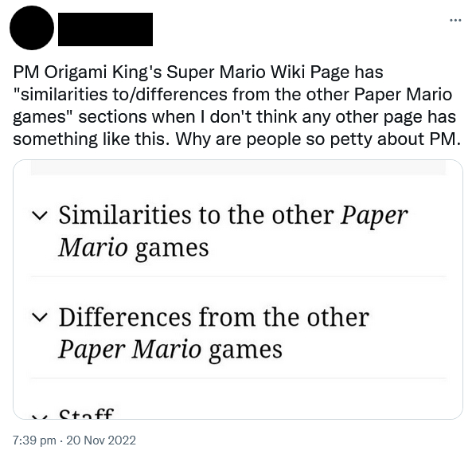Click the 'Why are people so petty' sentence
The height and width of the screenshot is (458, 476).
click(318, 139)
